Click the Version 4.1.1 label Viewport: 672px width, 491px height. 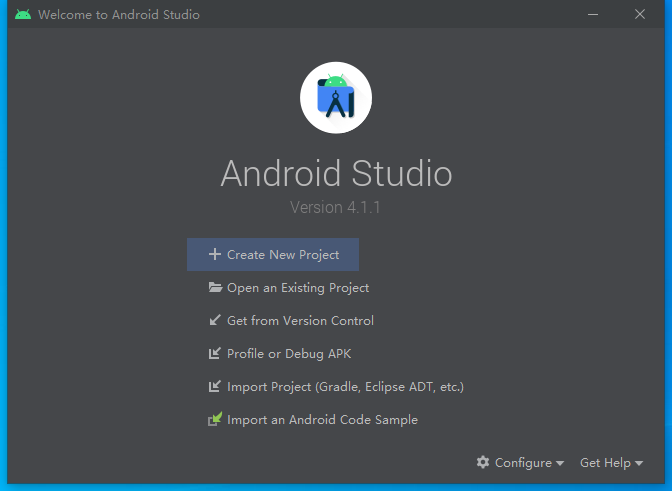(x=335, y=207)
